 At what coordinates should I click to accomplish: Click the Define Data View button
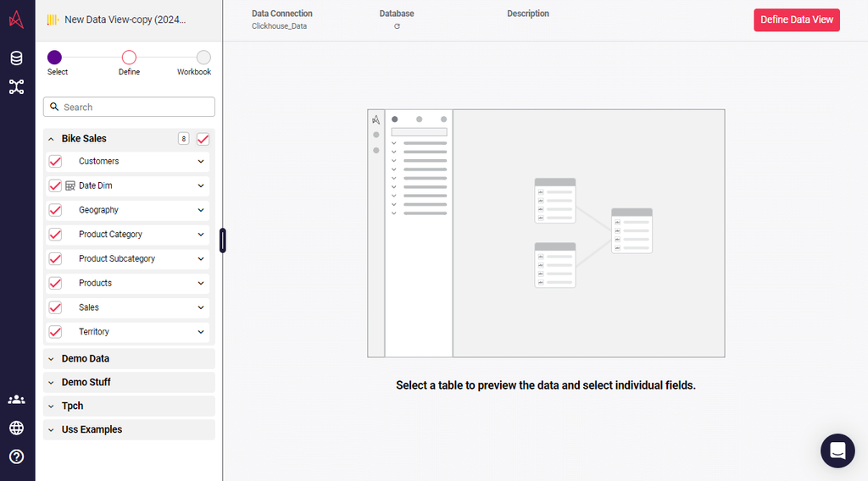pos(796,19)
